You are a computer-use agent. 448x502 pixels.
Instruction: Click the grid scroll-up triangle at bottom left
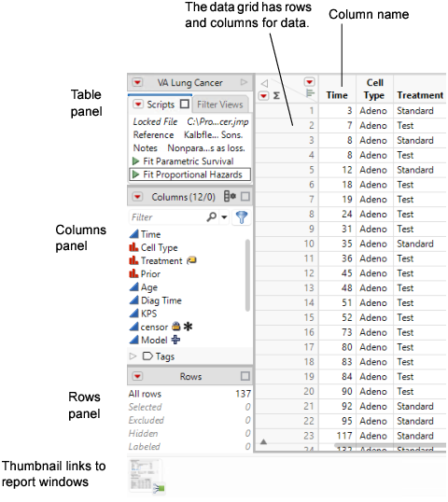pos(263,441)
